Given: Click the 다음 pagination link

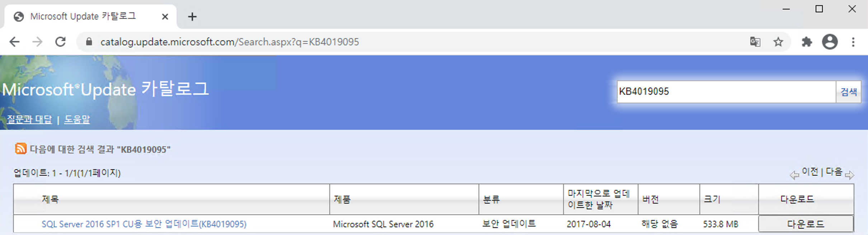Looking at the screenshot, I should [x=834, y=172].
